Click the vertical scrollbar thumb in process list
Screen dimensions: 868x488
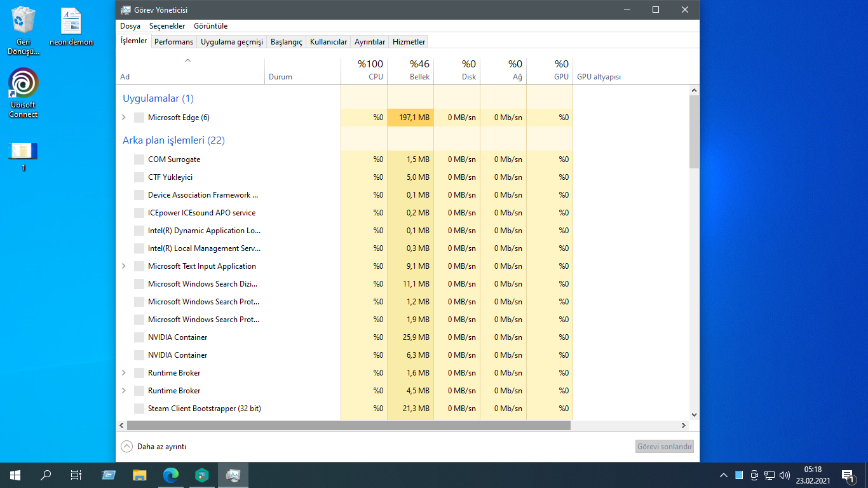(694, 132)
